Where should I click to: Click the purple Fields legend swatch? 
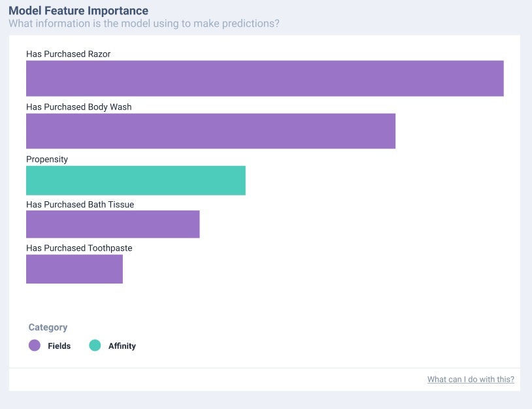coord(35,346)
